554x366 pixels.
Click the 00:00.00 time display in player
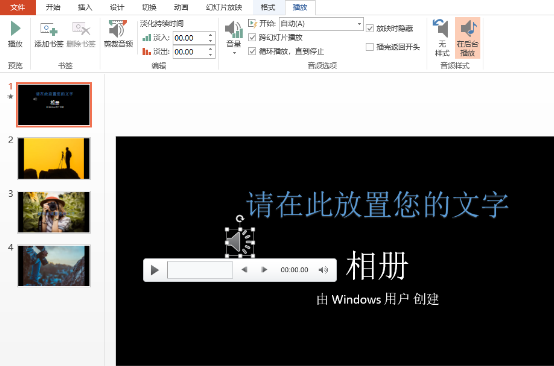point(294,270)
